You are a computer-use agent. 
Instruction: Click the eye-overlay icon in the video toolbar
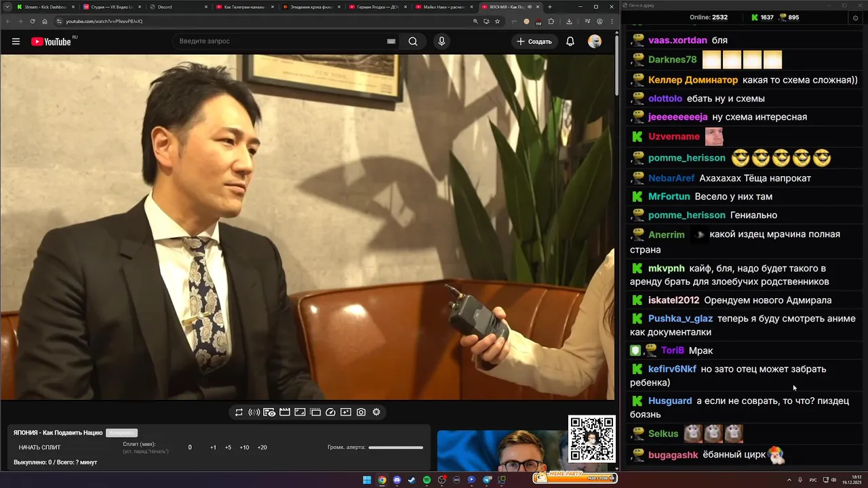269,412
